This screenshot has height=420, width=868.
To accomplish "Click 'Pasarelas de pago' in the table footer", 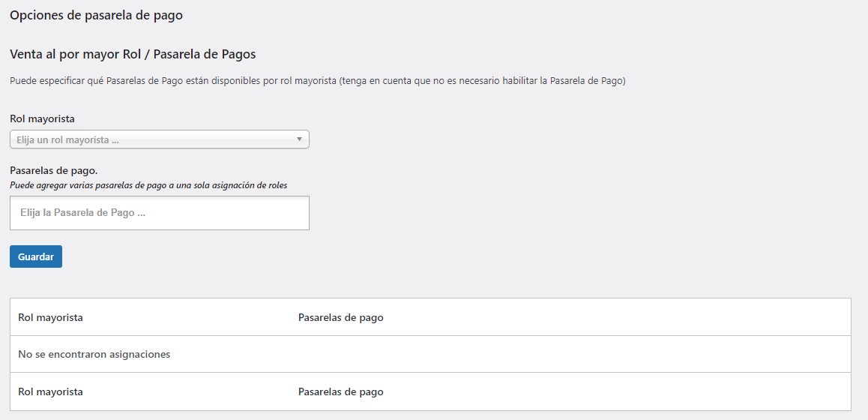I will click(x=340, y=391).
